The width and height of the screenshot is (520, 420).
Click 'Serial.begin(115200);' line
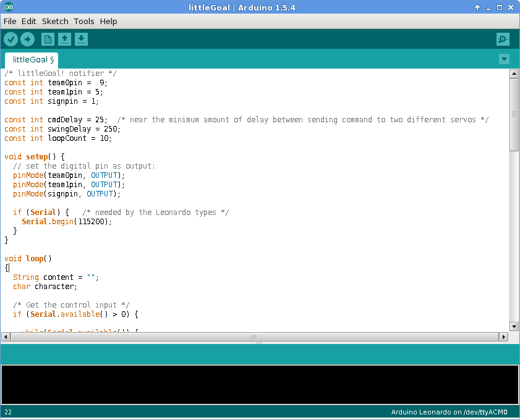pyautogui.click(x=67, y=222)
